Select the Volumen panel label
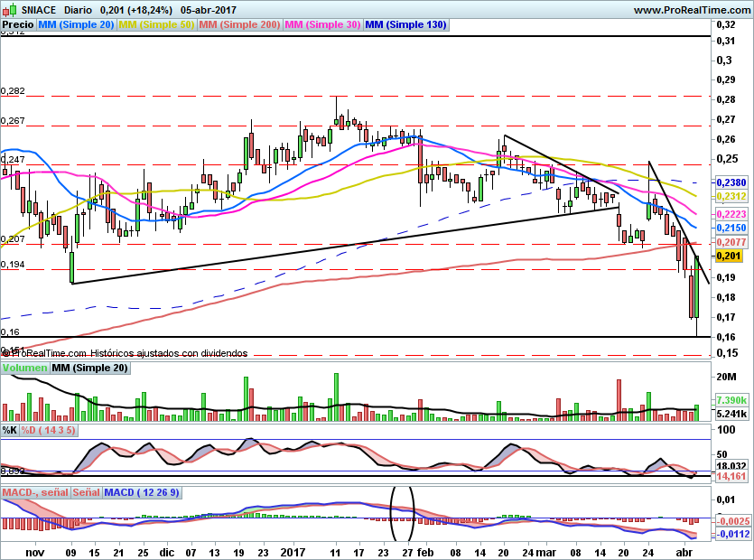 coord(25,368)
